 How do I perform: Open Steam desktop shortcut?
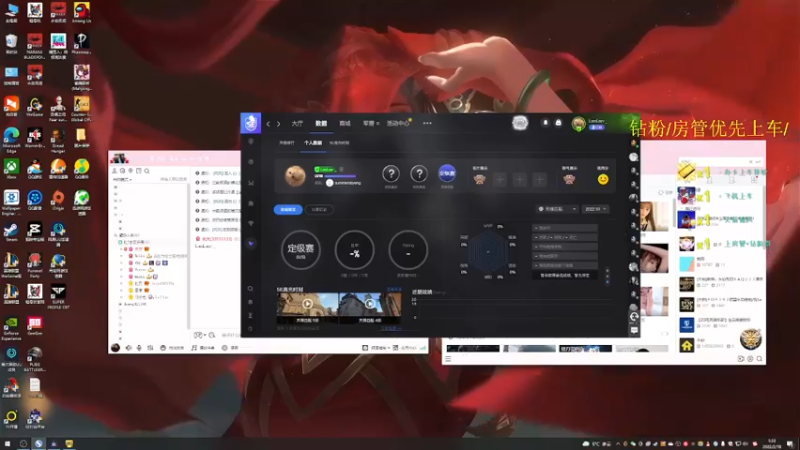coord(11,232)
